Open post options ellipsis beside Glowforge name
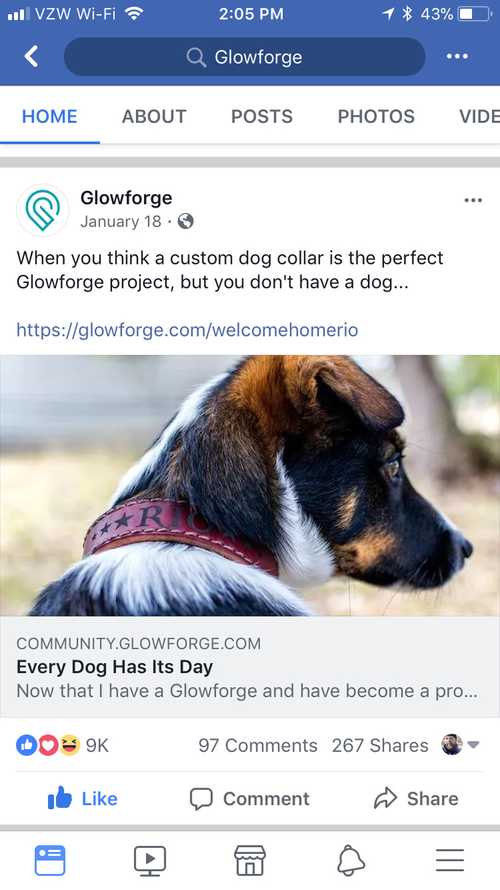The height and width of the screenshot is (890, 500). tap(473, 200)
